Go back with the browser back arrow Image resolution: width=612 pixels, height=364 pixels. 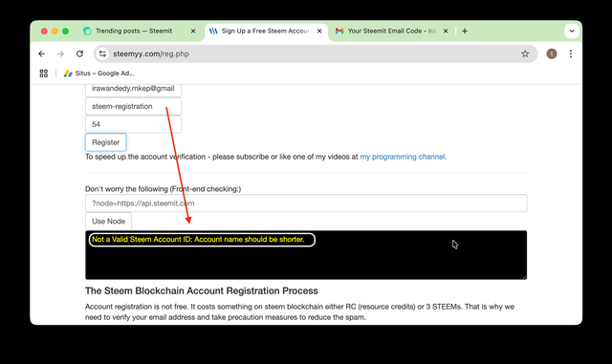coord(42,54)
